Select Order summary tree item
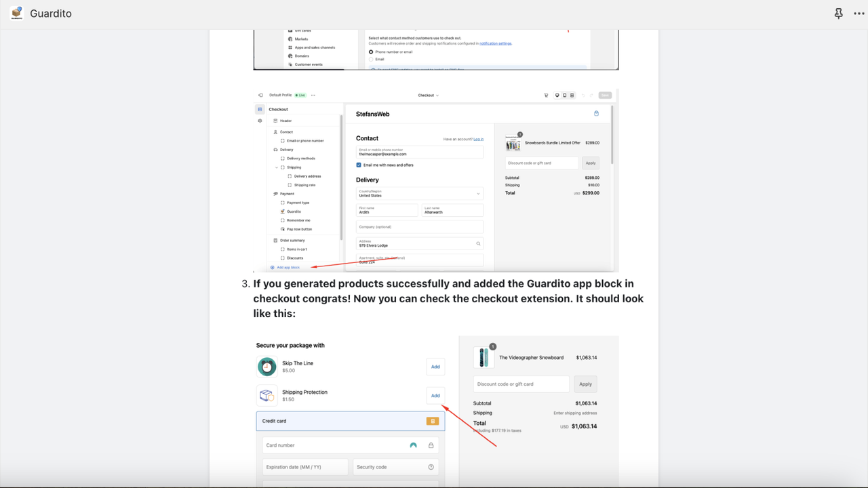The width and height of the screenshot is (868, 488). 292,241
